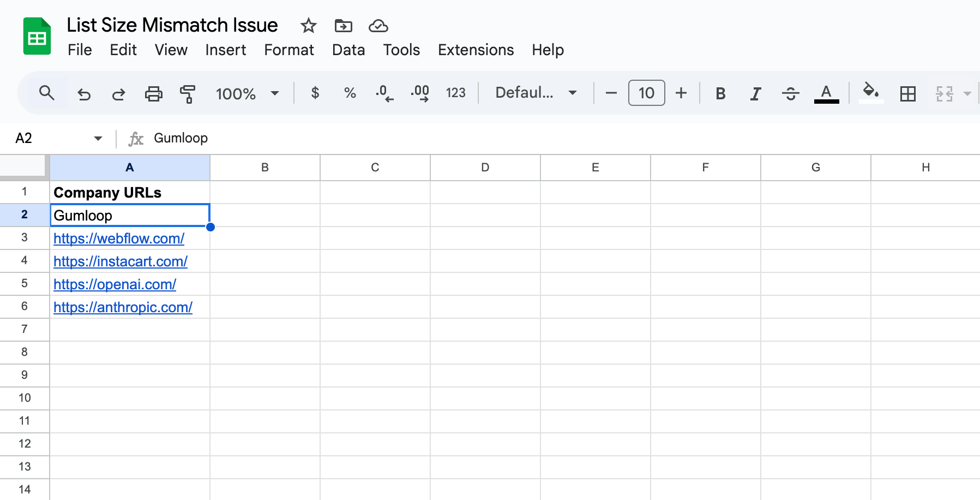980x500 pixels.
Task: Click the font size field showing 10
Action: pos(646,93)
